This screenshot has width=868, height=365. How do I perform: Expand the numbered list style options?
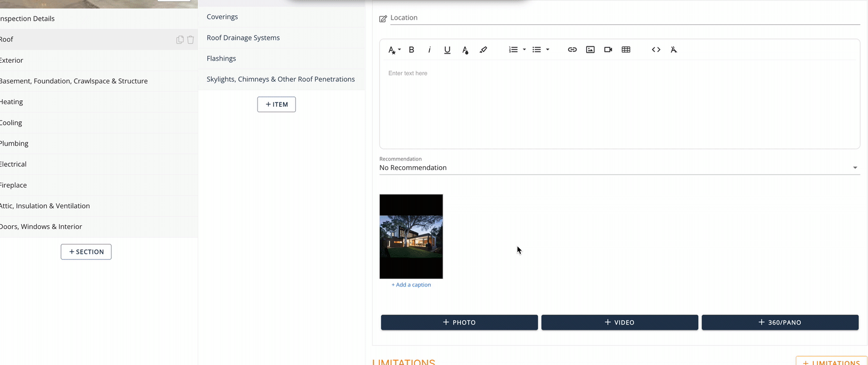click(x=524, y=50)
